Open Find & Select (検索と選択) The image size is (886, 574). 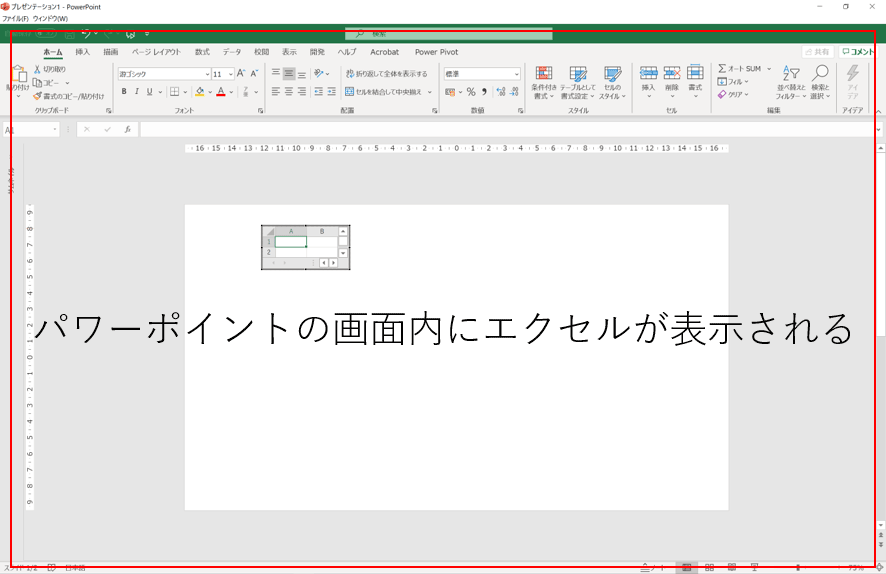(820, 82)
